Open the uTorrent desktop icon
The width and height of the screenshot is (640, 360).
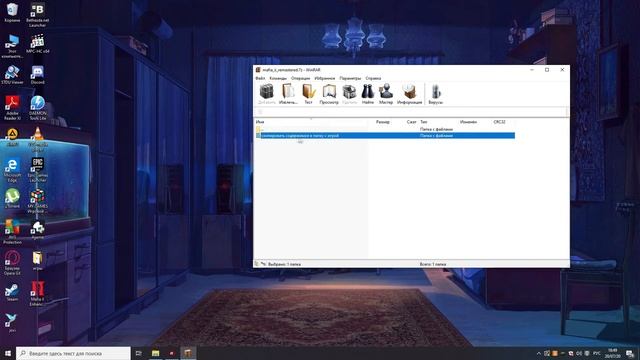point(12,199)
